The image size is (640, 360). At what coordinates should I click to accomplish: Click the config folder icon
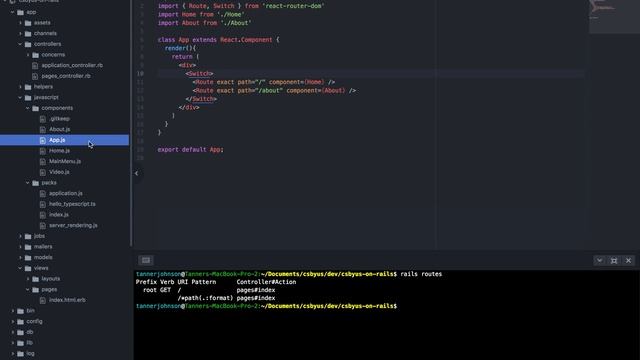[x=20, y=322]
